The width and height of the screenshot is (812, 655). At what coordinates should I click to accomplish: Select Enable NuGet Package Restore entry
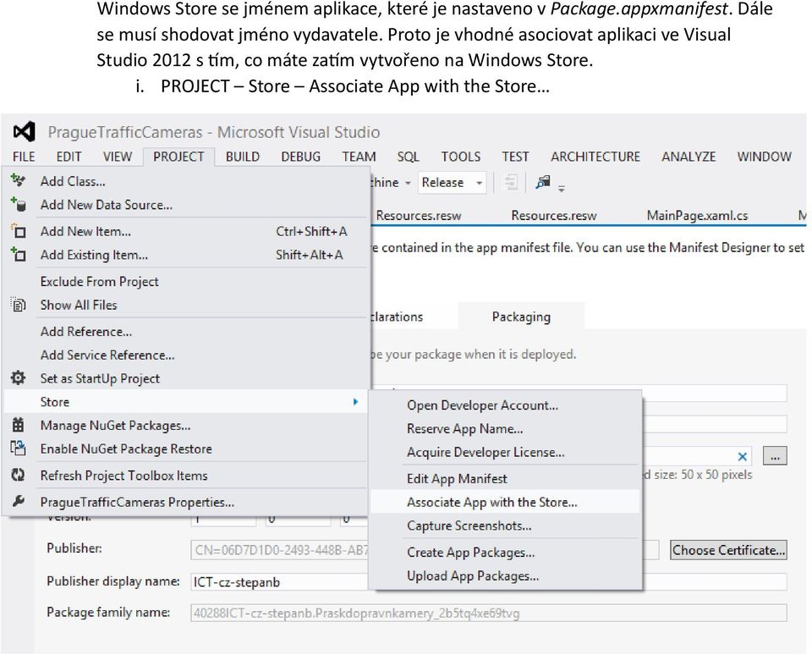point(186,449)
